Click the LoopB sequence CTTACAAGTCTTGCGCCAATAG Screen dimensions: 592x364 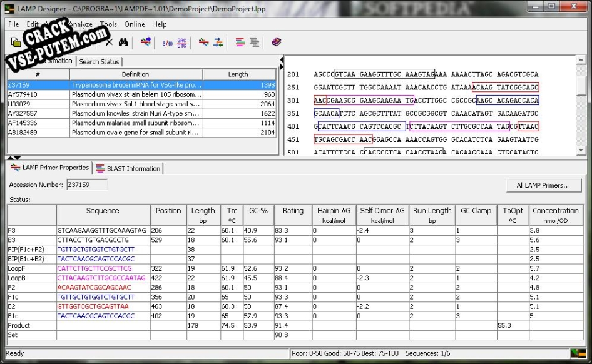tap(101, 278)
